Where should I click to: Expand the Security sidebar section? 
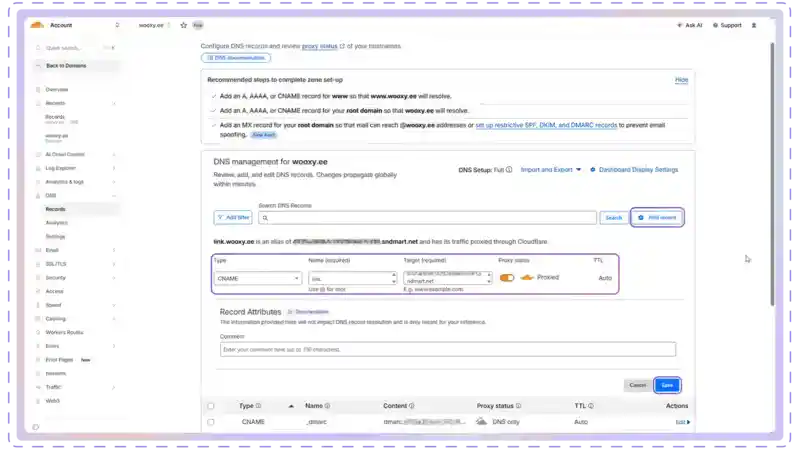click(x=114, y=278)
